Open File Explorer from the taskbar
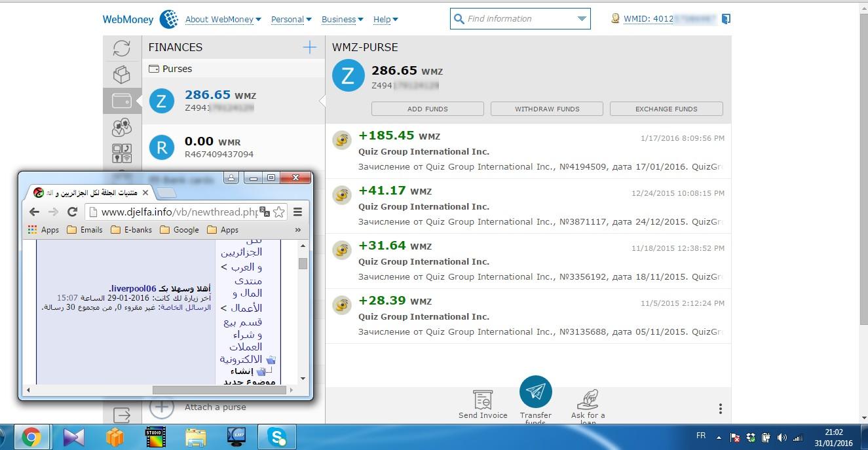The width and height of the screenshot is (868, 450). [196, 437]
